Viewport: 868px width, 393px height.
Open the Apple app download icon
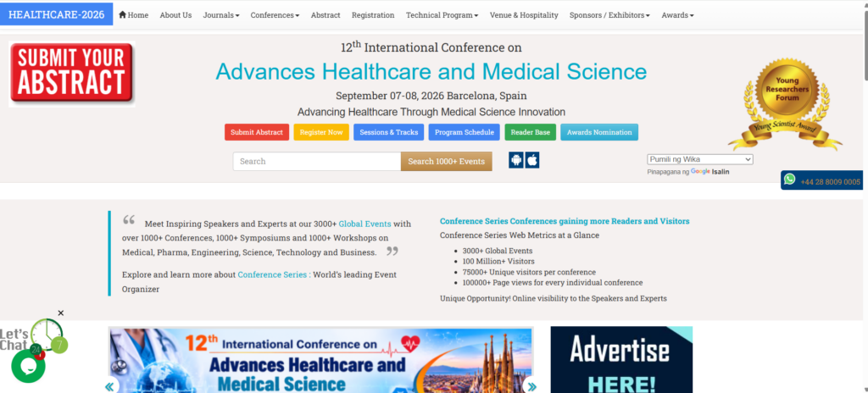(x=532, y=160)
